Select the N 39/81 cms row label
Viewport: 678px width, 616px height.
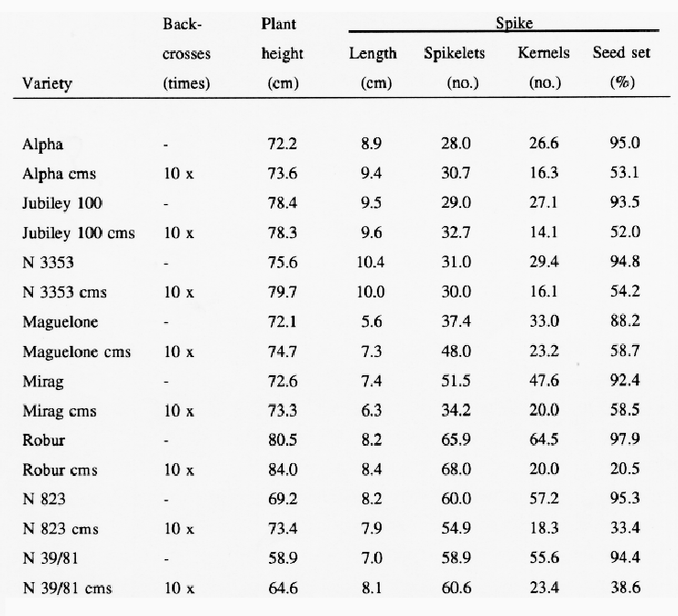(67, 589)
